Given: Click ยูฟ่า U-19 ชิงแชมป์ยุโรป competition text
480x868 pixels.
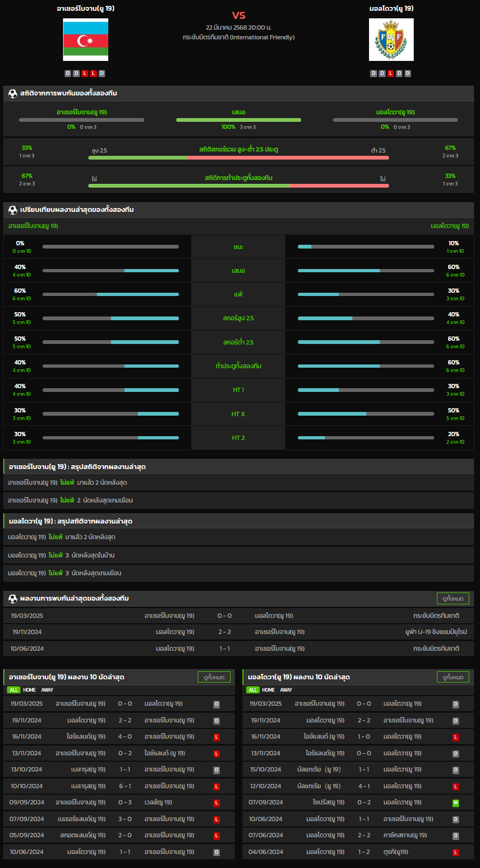Looking at the screenshot, I should (x=436, y=632).
